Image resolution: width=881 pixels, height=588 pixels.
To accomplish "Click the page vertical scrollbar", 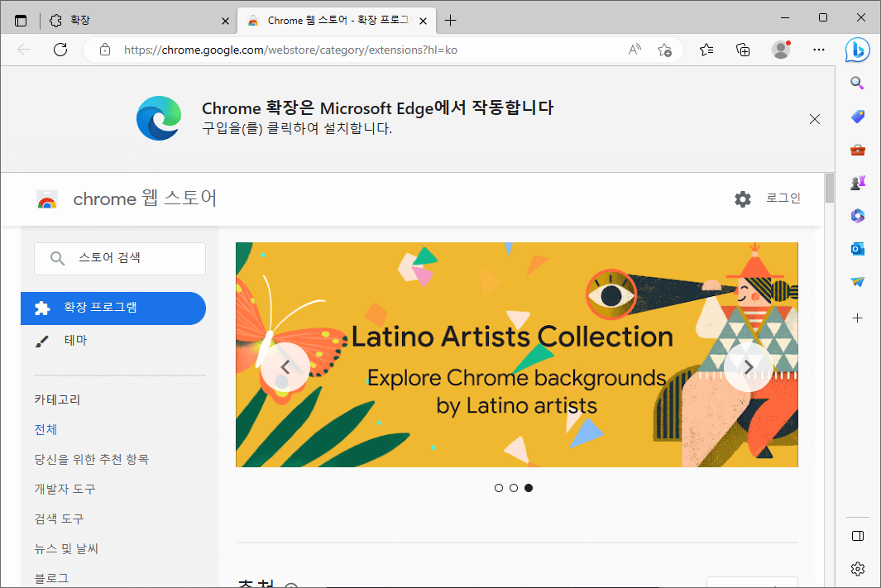I will pyautogui.click(x=830, y=188).
